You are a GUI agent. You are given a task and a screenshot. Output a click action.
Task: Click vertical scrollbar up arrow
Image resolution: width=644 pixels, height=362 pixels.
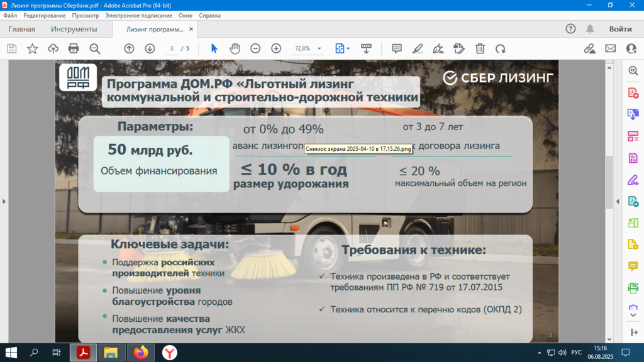coord(609,68)
